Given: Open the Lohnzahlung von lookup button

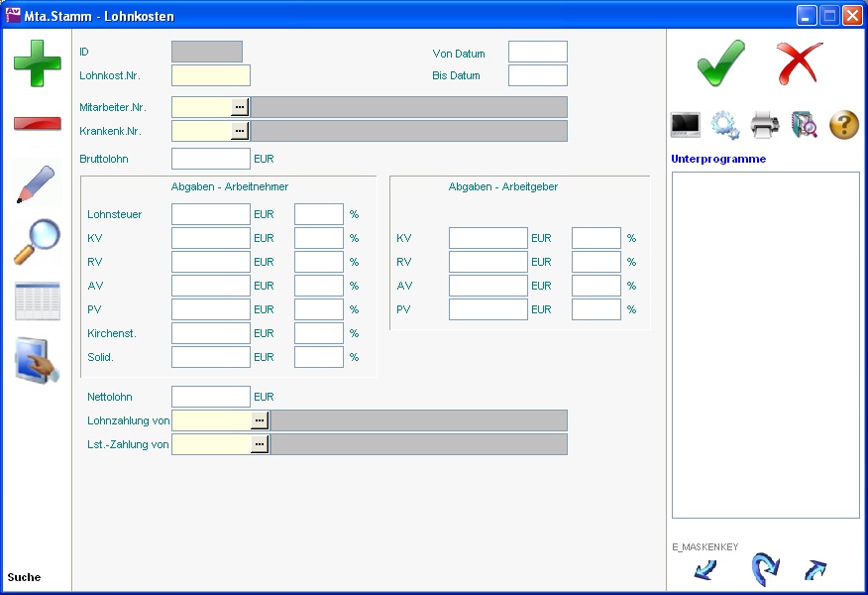Looking at the screenshot, I should 260,420.
